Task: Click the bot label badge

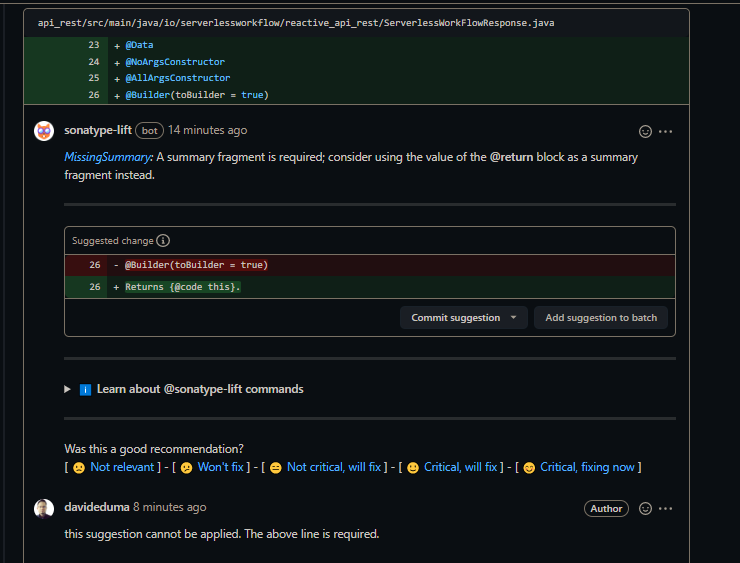Action: tap(150, 131)
